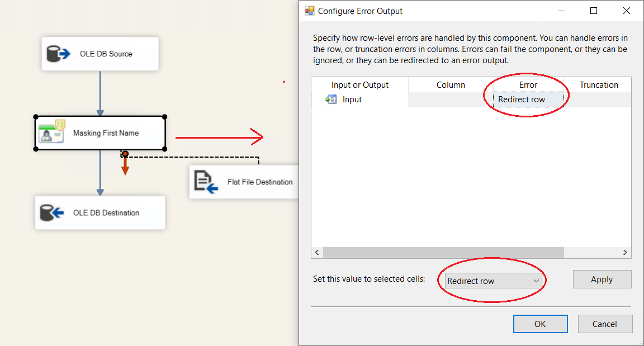Screen dimensions: 644x346
Task: Confirm the dialog with OK
Action: tap(540, 324)
